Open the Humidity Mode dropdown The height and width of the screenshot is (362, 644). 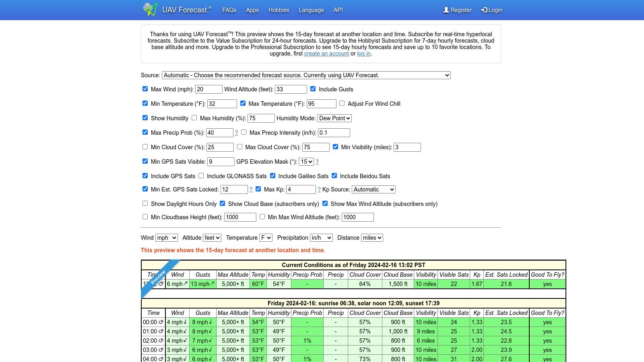tap(334, 118)
